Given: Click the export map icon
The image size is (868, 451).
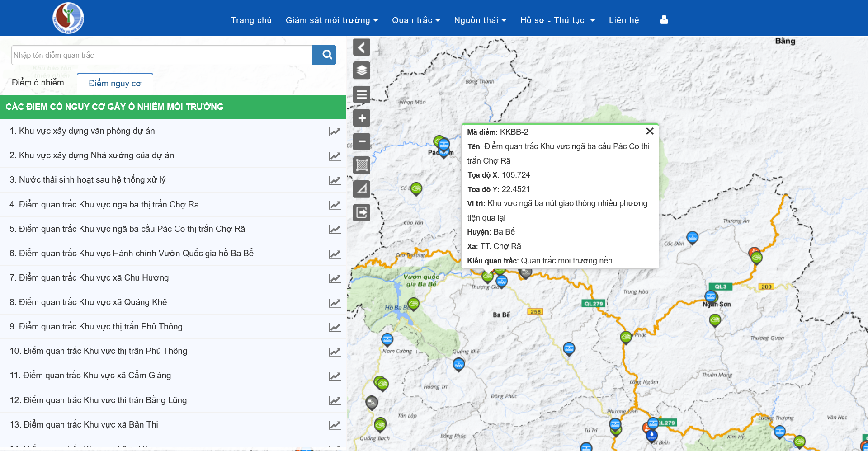Looking at the screenshot, I should click(362, 212).
